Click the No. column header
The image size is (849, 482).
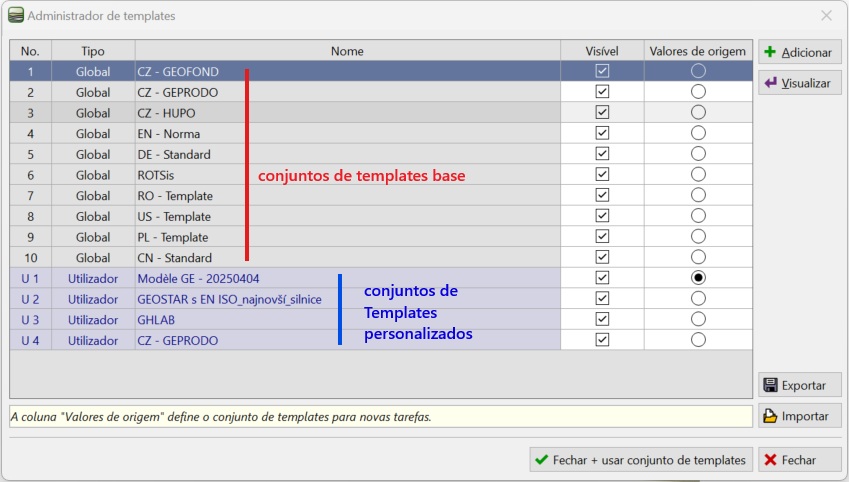click(x=30, y=51)
